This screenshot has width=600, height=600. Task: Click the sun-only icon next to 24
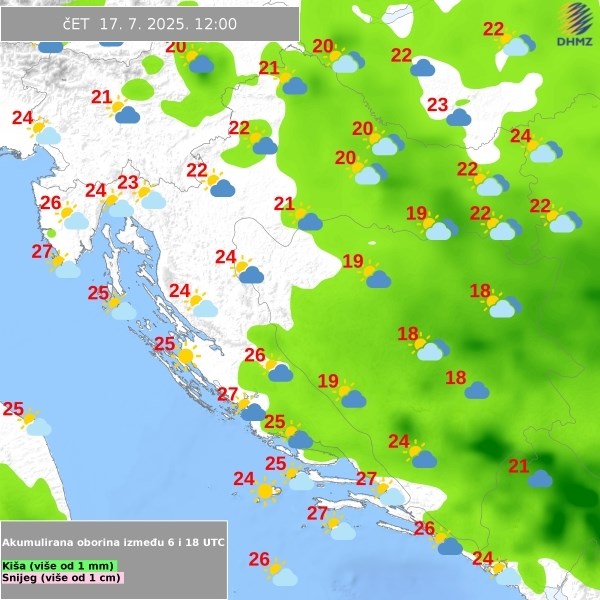265,490
